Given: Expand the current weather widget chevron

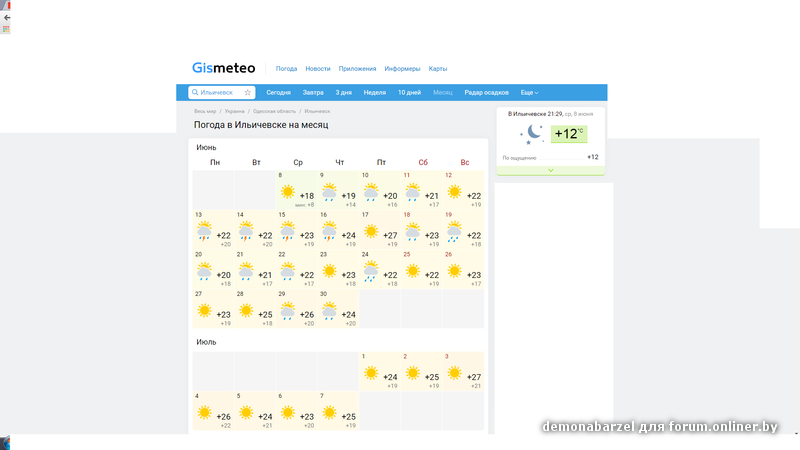Looking at the screenshot, I should pyautogui.click(x=551, y=170).
